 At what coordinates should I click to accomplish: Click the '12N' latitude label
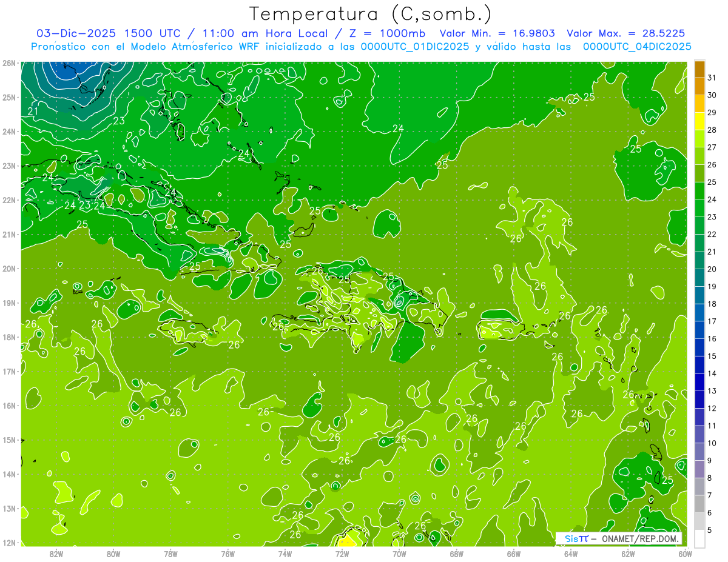9,543
